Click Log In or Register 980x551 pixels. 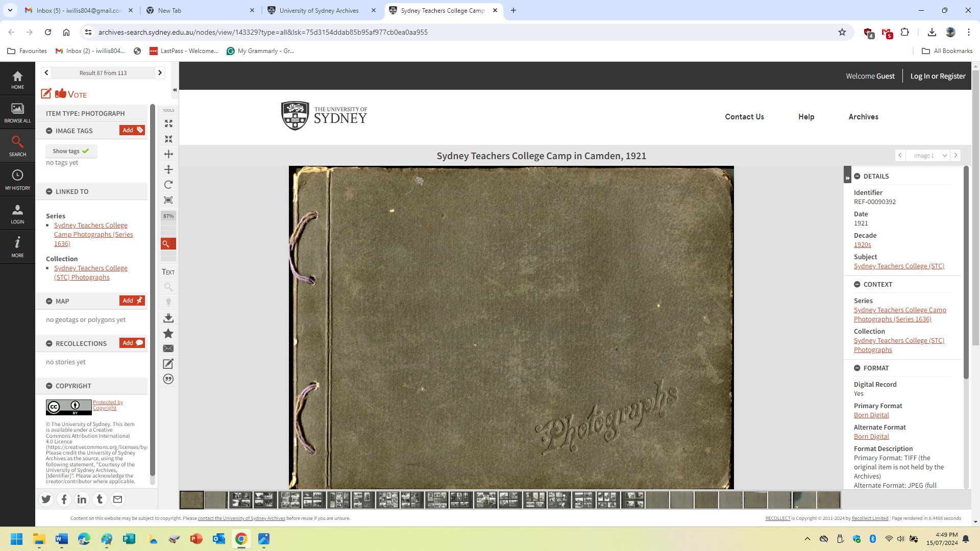click(938, 76)
